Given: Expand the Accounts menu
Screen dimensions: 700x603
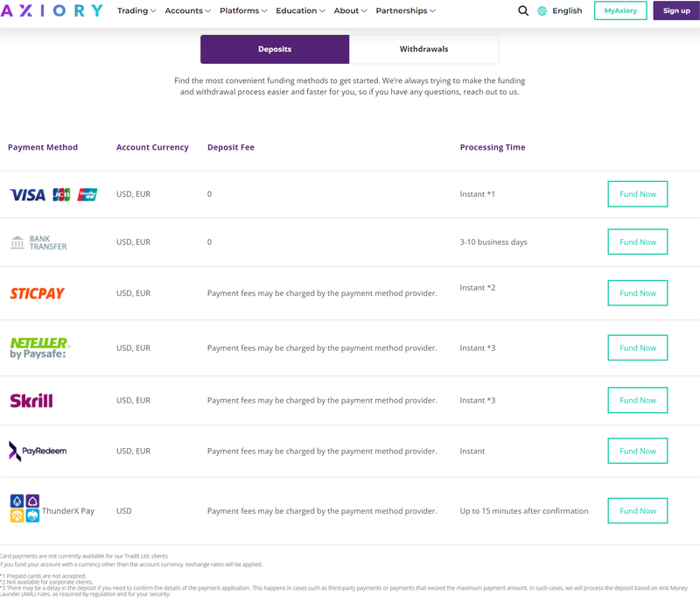Looking at the screenshot, I should coord(188,11).
